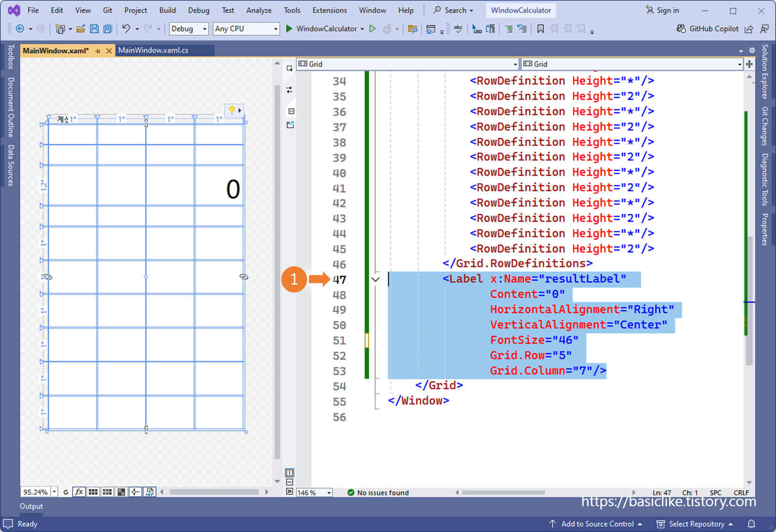Image resolution: width=776 pixels, height=532 pixels.
Task: Click the Undo arrow icon
Action: (x=126, y=29)
